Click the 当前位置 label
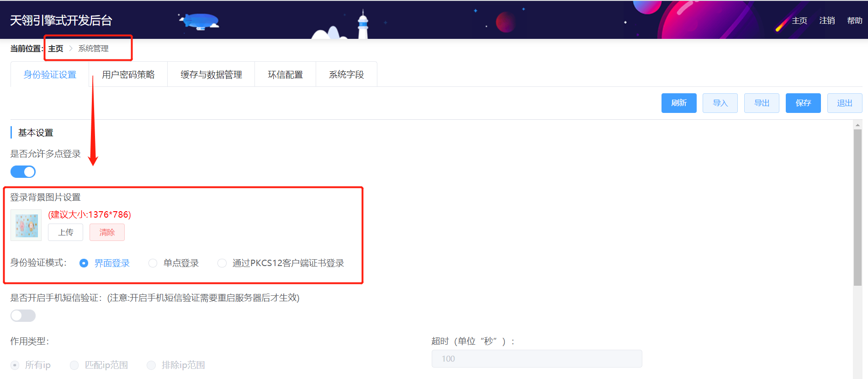Viewport: 868px width, 379px height. [x=26, y=48]
